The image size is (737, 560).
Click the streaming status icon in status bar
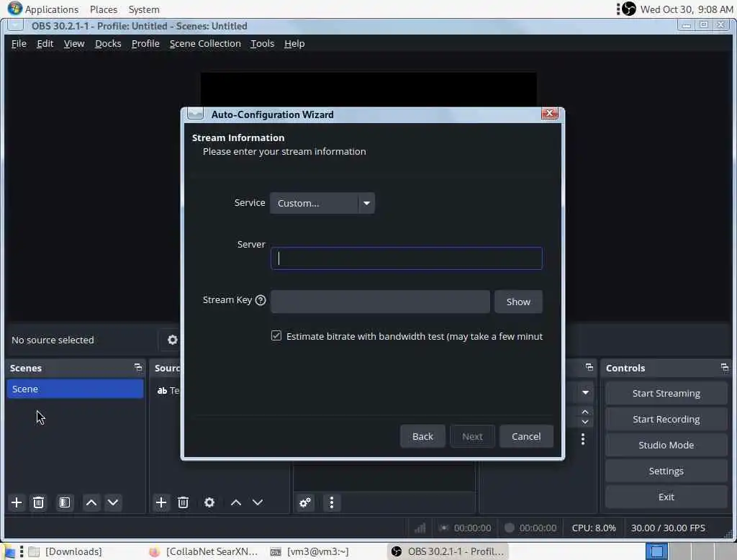pyautogui.click(x=443, y=528)
